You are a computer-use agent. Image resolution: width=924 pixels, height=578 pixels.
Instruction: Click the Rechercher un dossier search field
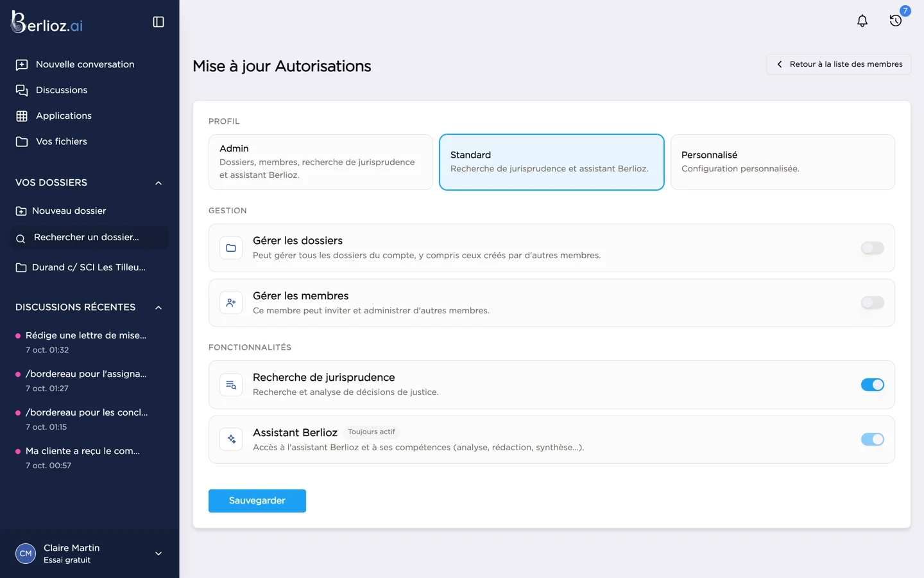point(90,238)
